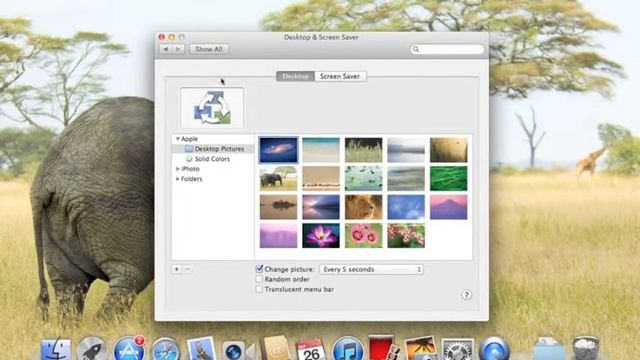640x360 pixels.
Task: Open iPhoto from the dock
Action: click(x=420, y=349)
